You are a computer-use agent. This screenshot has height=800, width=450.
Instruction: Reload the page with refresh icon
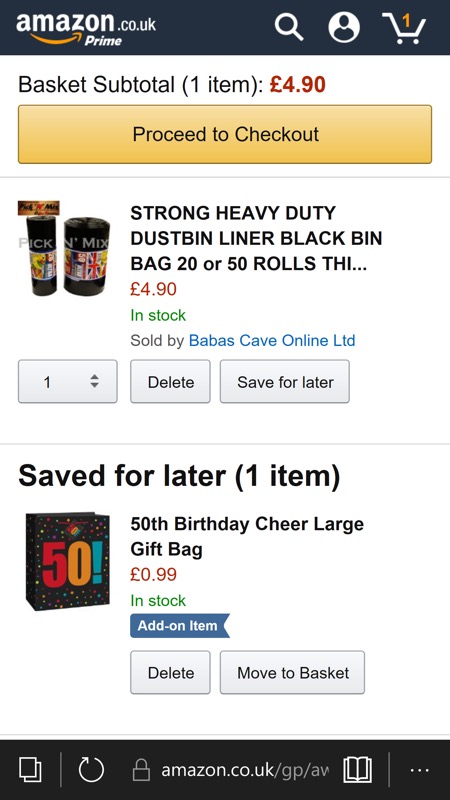click(x=91, y=769)
